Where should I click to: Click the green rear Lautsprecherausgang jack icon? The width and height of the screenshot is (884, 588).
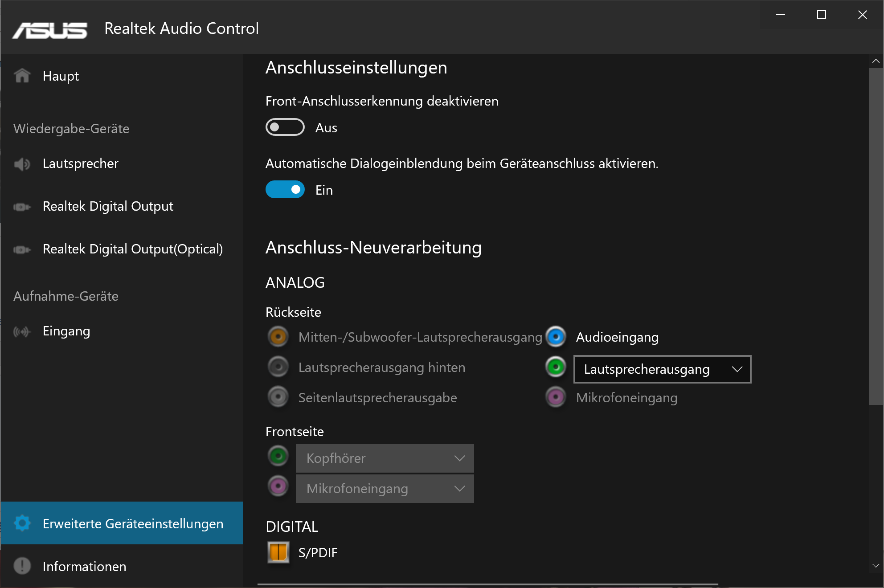click(x=556, y=367)
